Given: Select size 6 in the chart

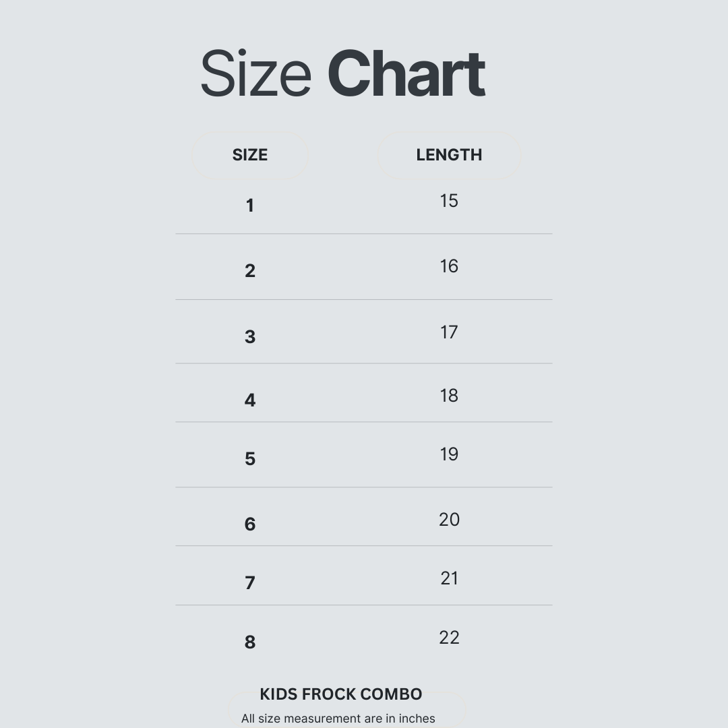Looking at the screenshot, I should pyautogui.click(x=250, y=524).
